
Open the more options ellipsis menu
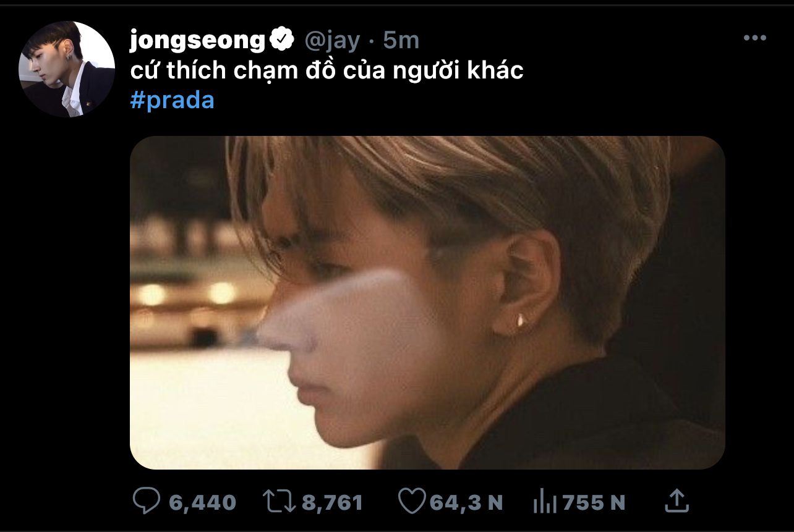coord(754,38)
